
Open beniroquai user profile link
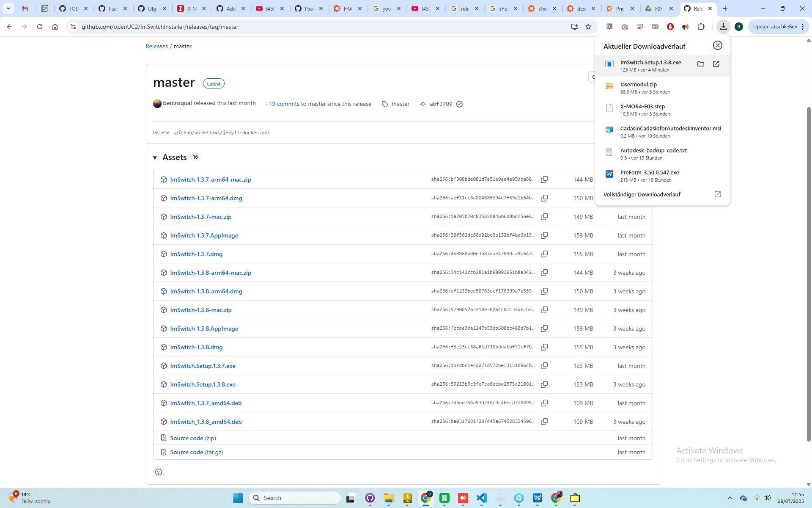(177, 103)
